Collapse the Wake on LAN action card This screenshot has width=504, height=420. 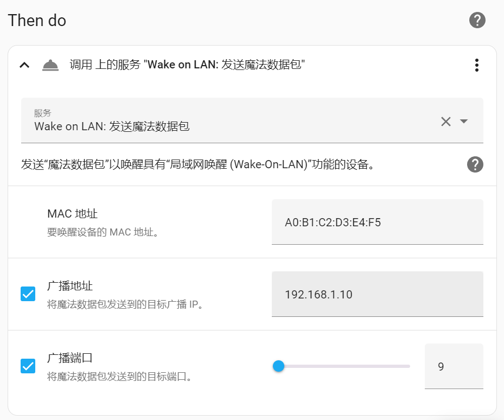coord(24,65)
